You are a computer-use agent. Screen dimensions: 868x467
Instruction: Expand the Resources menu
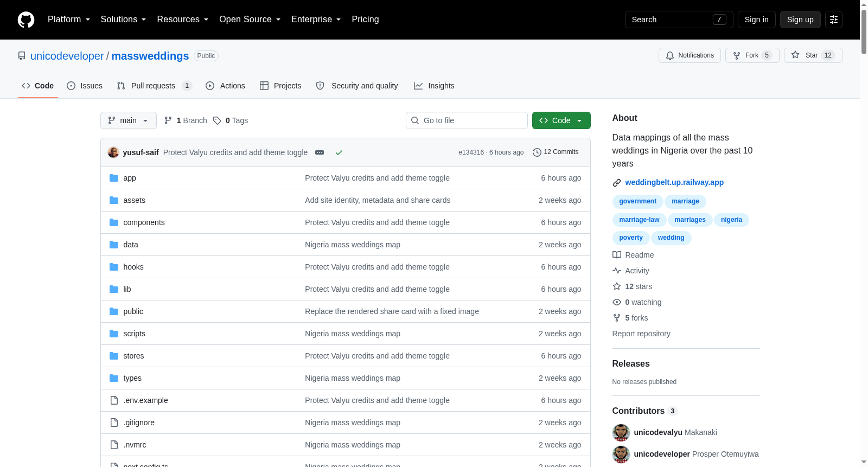coord(182,20)
